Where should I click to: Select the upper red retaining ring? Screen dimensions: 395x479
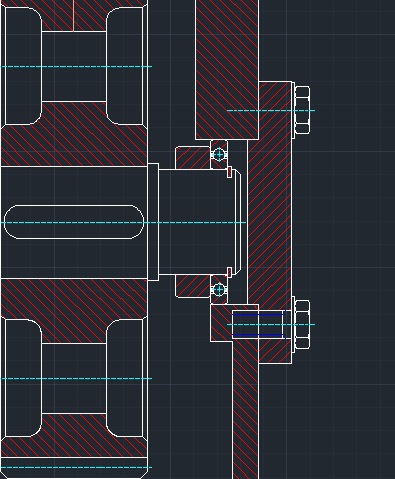coord(230,172)
